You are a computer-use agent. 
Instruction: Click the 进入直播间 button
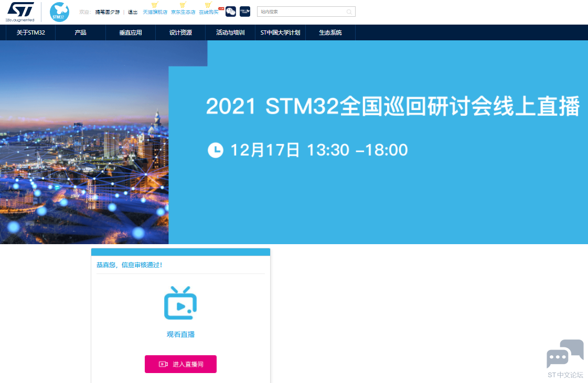click(181, 364)
